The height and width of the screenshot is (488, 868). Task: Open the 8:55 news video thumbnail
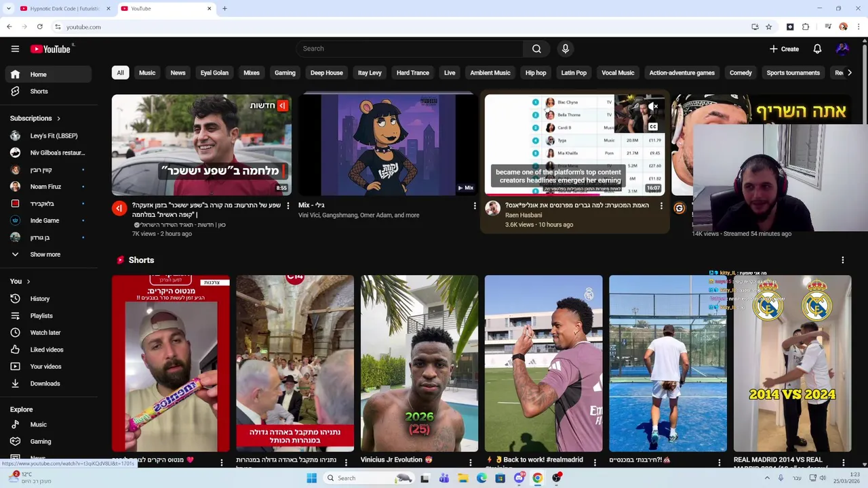[201, 144]
